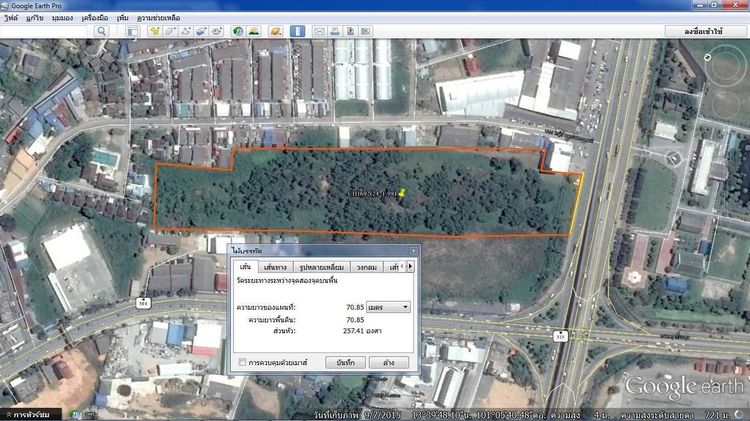Open the เมตร units dropdown
Viewport: 750px width, 421px height.
(388, 307)
